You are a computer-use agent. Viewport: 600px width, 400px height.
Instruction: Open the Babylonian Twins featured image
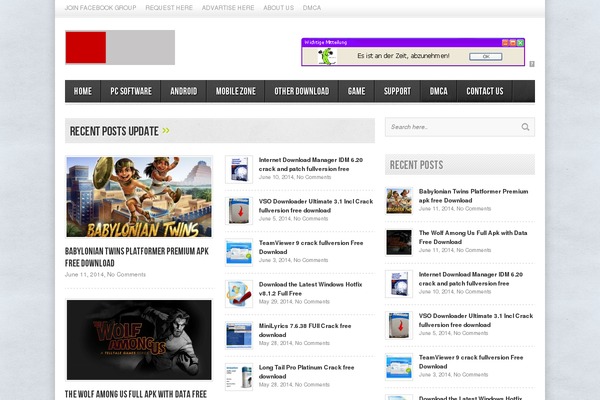tap(139, 197)
